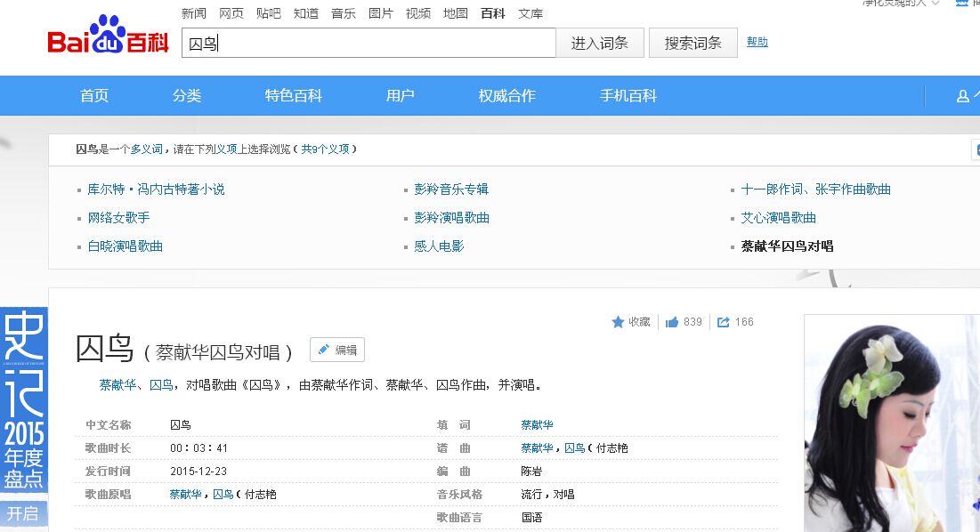The height and width of the screenshot is (532, 980).
Task: Click the 开启 button on left banner
Action: point(22,513)
